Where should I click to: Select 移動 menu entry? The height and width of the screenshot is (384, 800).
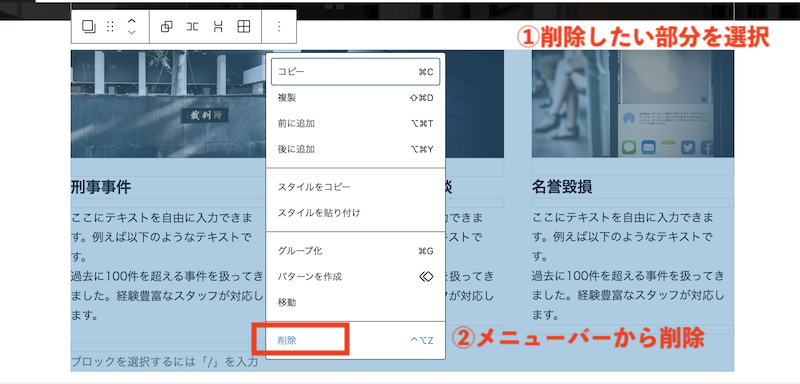[x=356, y=302]
